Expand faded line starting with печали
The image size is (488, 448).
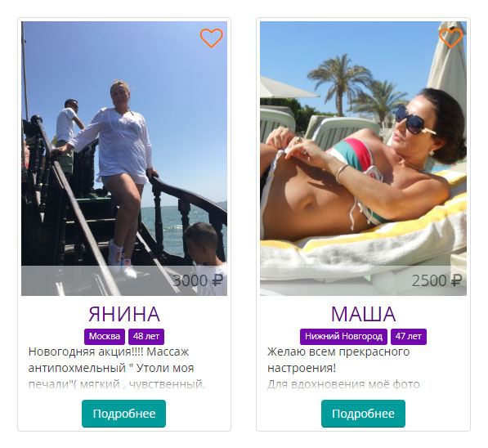[117, 384]
